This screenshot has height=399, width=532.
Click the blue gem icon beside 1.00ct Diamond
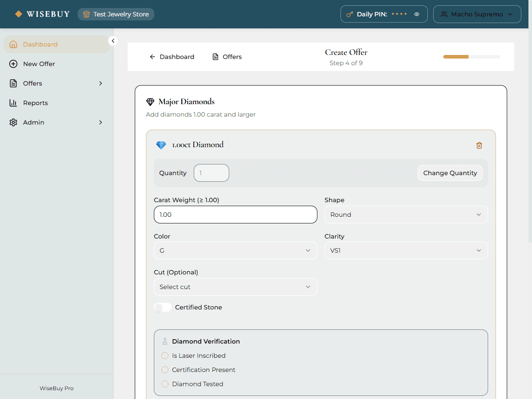coord(161,145)
